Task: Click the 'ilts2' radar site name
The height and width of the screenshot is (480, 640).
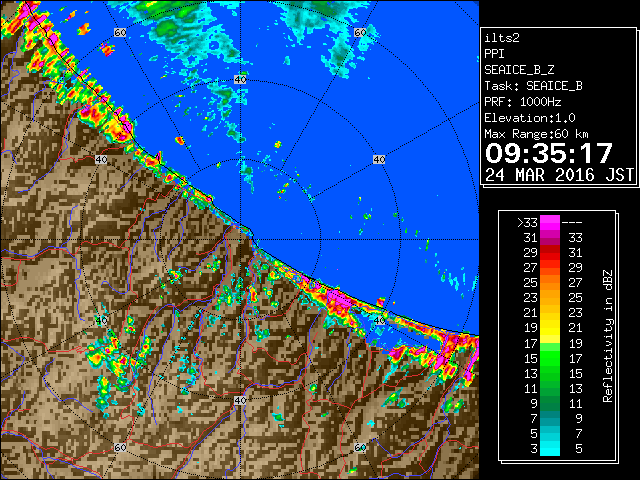Action: coord(502,38)
